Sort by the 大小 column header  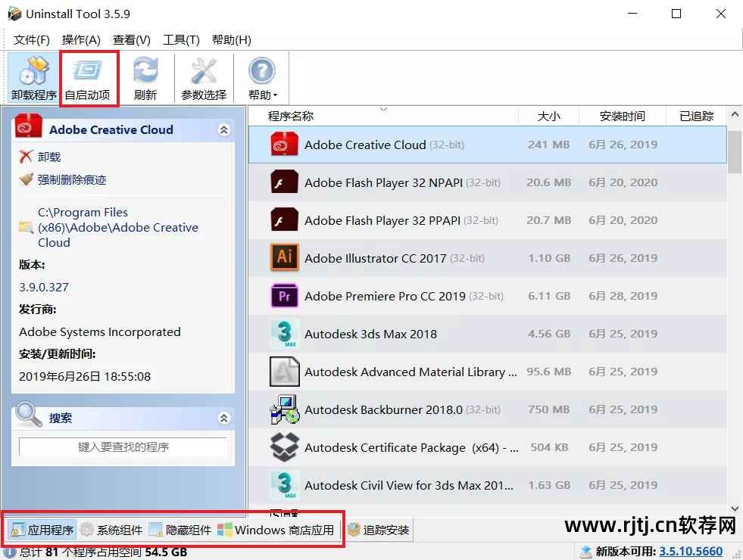[x=548, y=116]
